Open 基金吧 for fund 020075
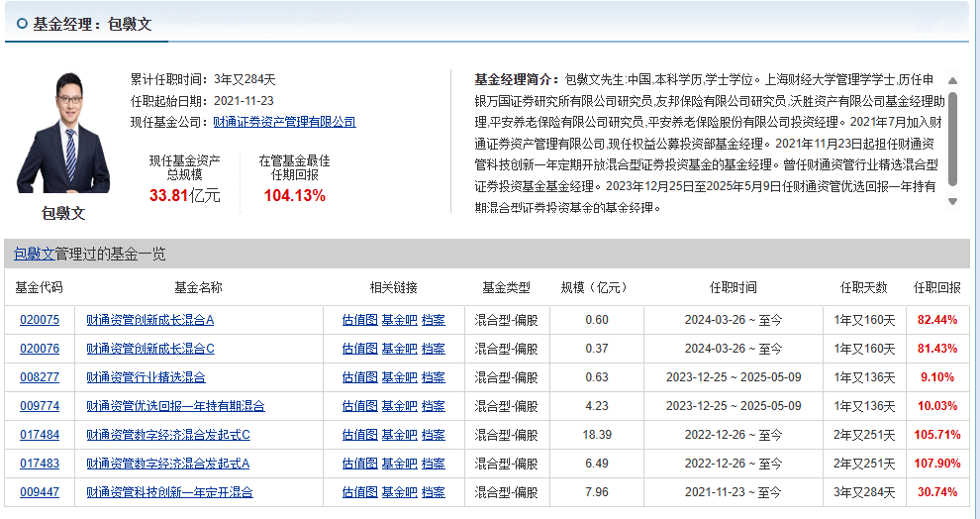 399,320
